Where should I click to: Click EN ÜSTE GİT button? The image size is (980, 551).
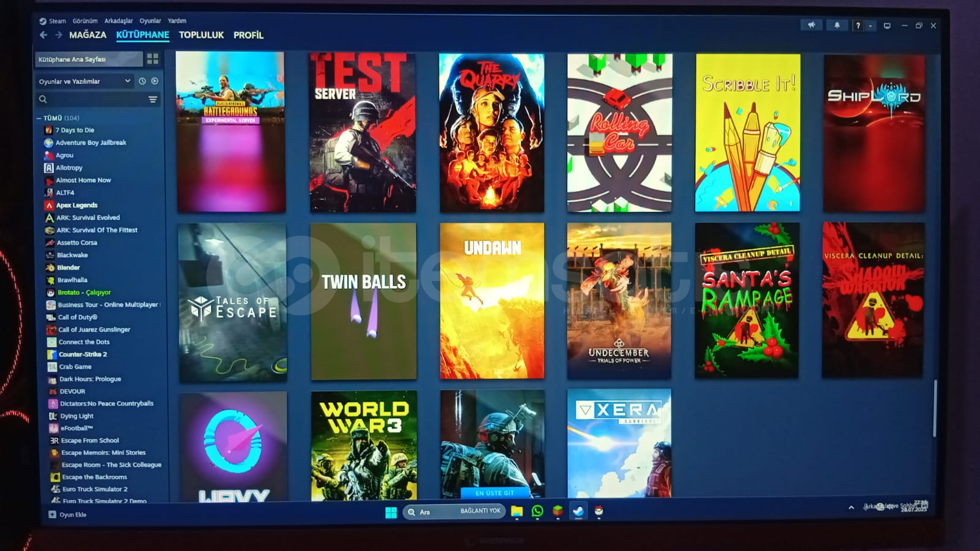494,493
